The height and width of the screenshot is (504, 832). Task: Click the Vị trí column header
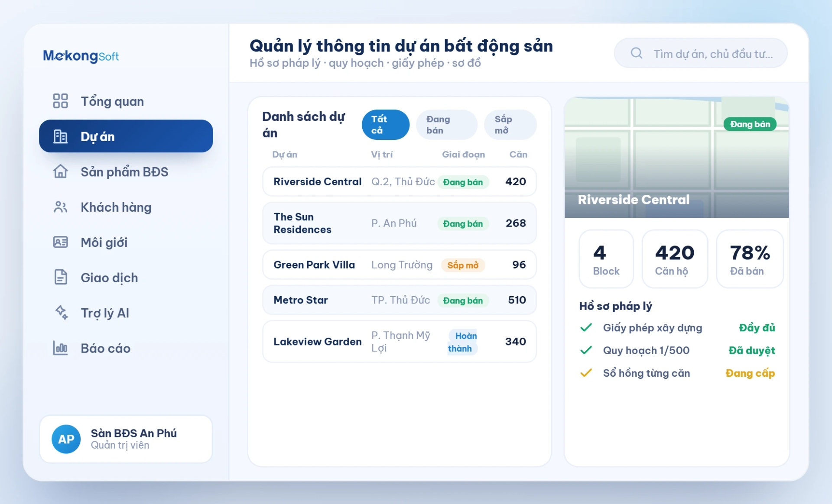point(382,155)
